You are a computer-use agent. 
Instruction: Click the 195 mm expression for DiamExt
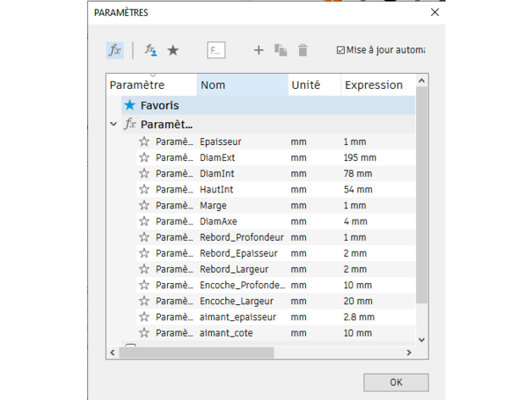(x=359, y=158)
